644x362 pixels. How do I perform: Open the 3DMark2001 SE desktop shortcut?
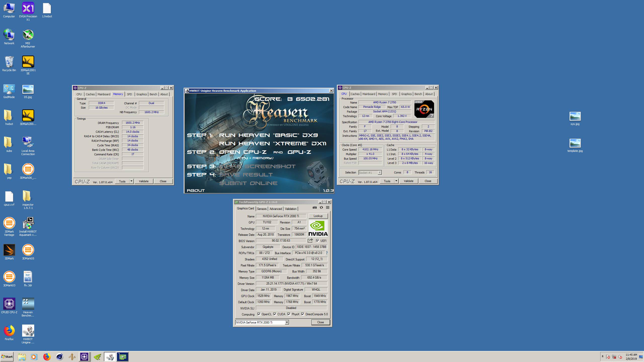click(x=28, y=65)
